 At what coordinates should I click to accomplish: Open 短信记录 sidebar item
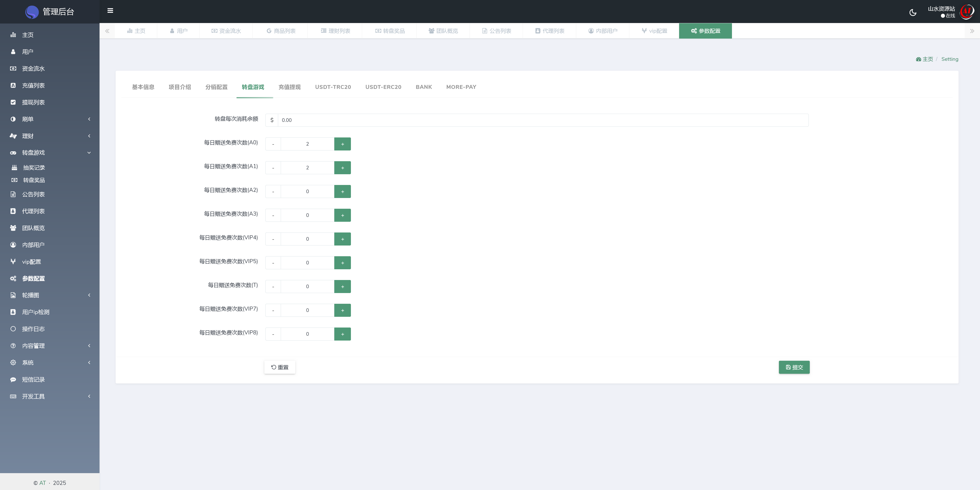pos(33,379)
